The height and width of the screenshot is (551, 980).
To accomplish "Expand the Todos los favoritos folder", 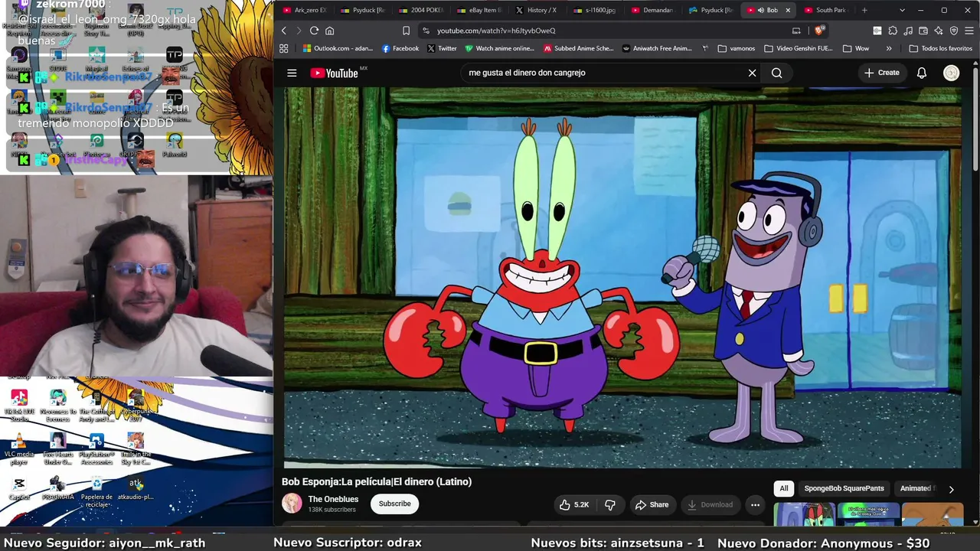I will 940,48.
